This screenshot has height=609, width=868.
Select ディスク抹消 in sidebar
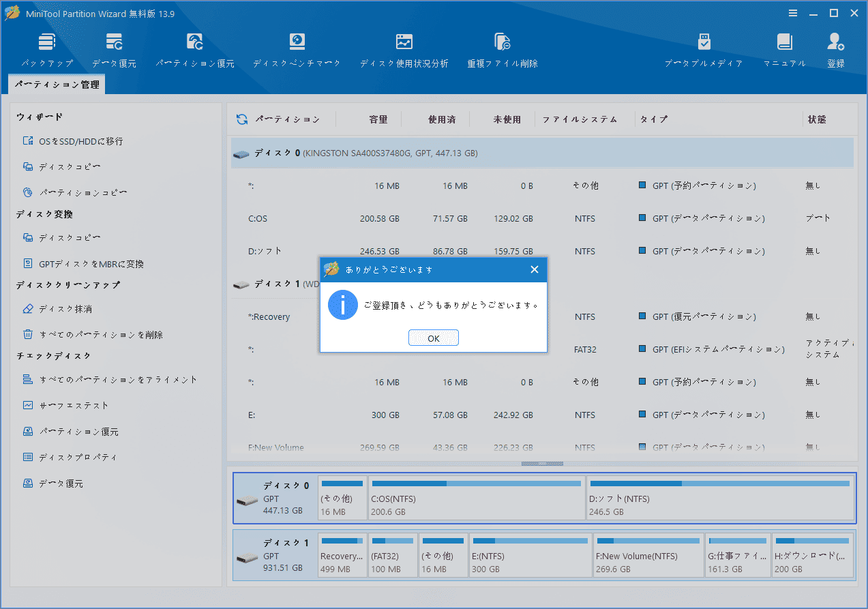coord(57,309)
